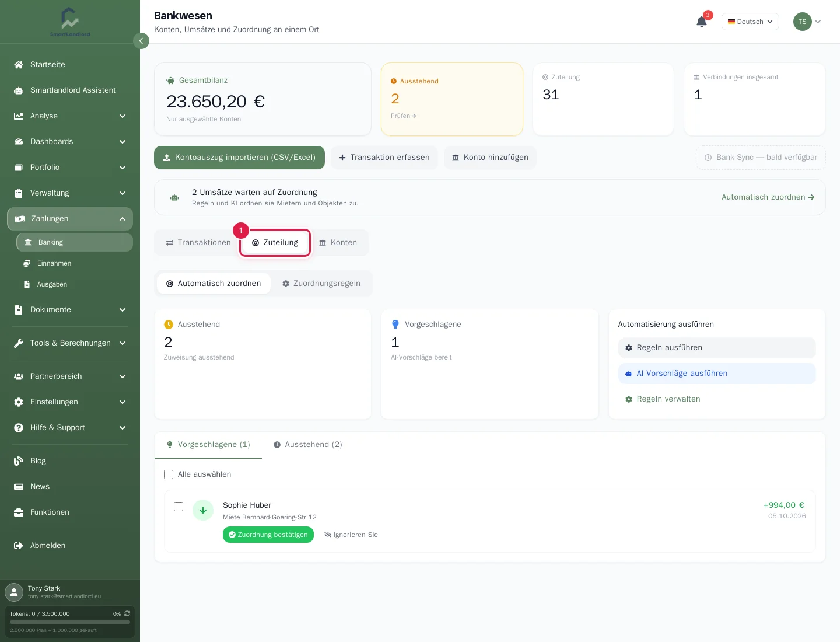Click the Tools & Berechnungen wrench icon
The width and height of the screenshot is (840, 642).
pos(19,343)
